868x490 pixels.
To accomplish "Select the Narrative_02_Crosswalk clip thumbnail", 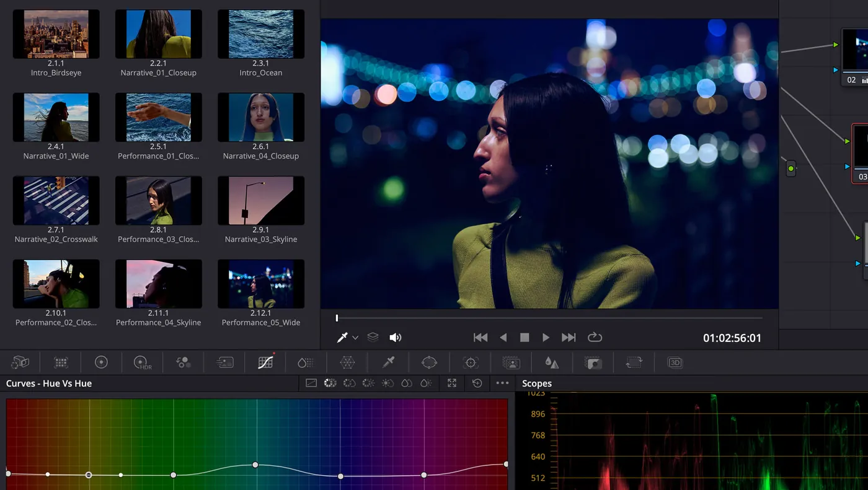I will 56,201.
